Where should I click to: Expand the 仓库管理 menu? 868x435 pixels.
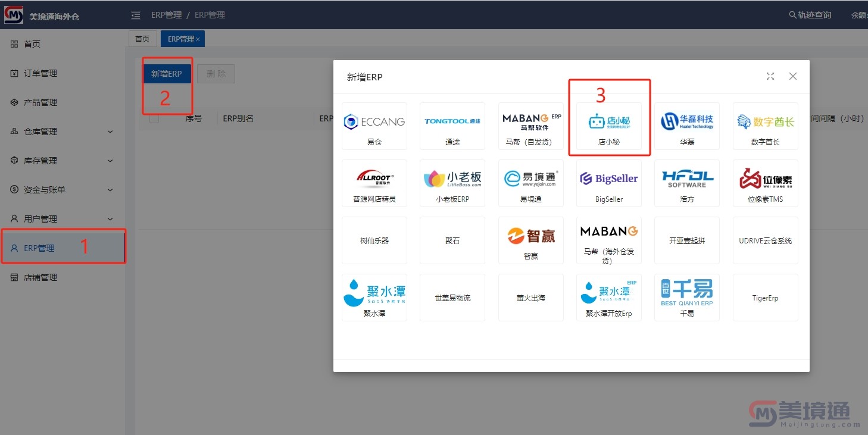coord(63,132)
